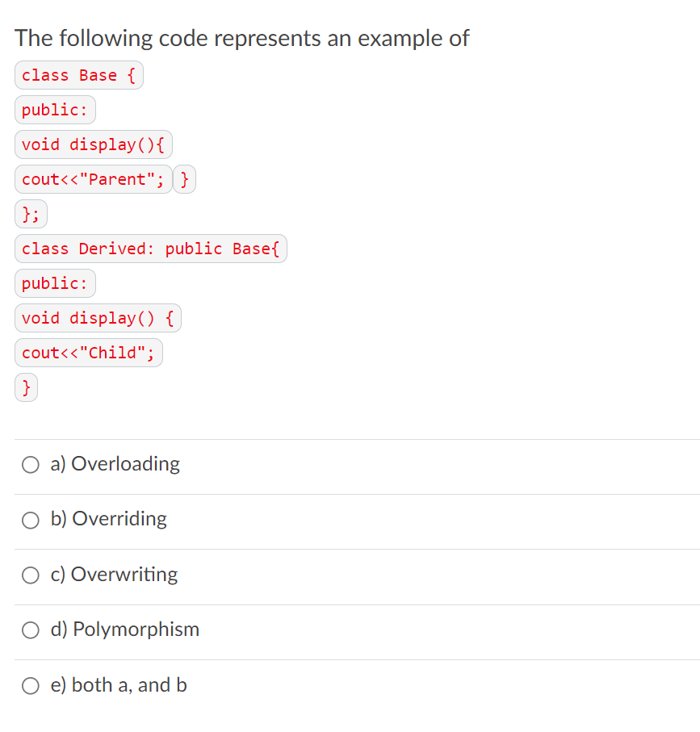Viewport: 700px width, 732px height.
Task: Click the '};' code chip
Action: click(x=30, y=214)
